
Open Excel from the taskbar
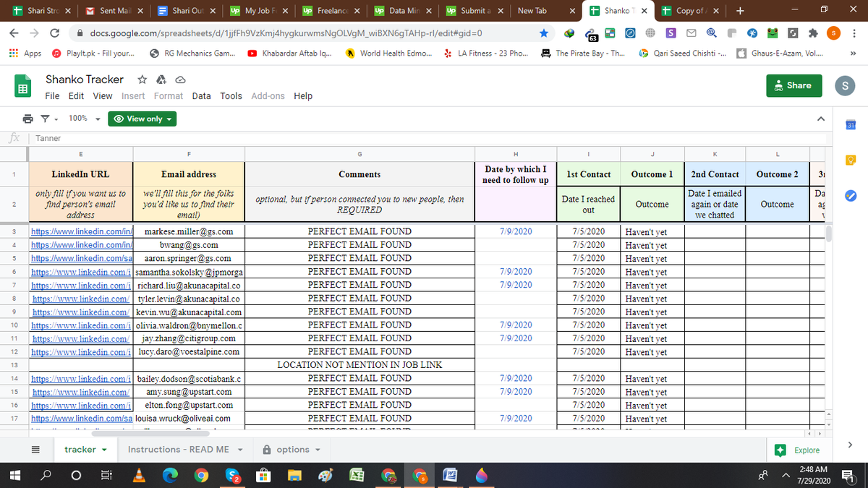point(357,475)
